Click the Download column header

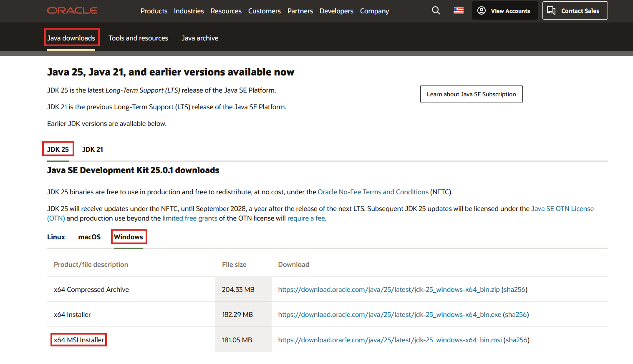pyautogui.click(x=294, y=264)
